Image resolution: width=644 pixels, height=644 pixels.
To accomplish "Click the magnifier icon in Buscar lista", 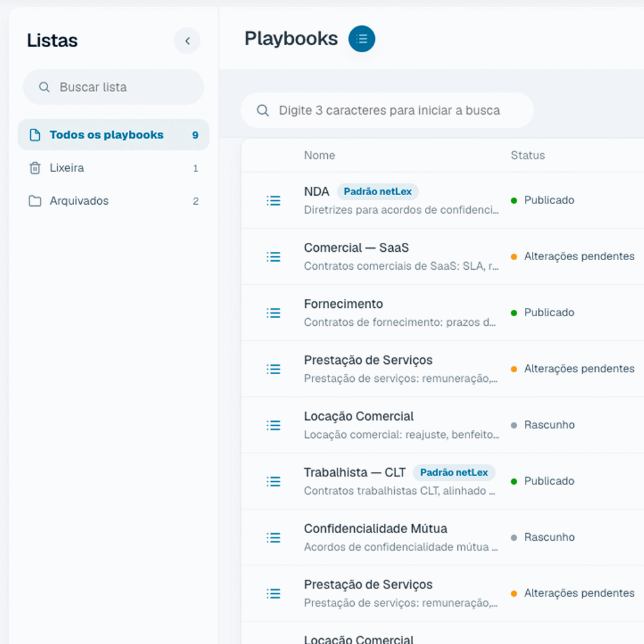I will coord(44,87).
